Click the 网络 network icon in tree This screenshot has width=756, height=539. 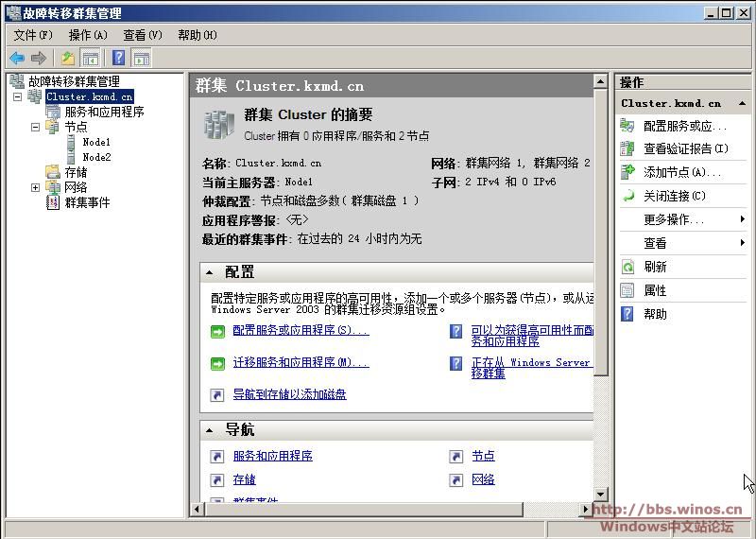point(53,187)
